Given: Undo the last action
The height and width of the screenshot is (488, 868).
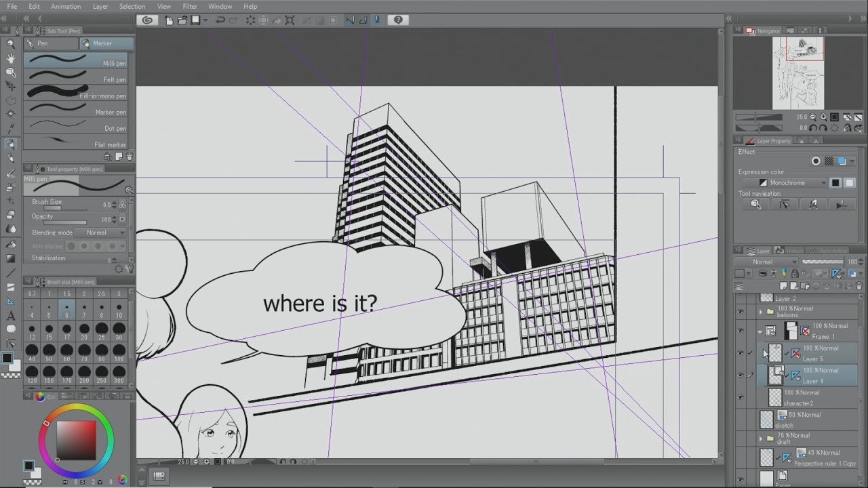Looking at the screenshot, I should (220, 20).
